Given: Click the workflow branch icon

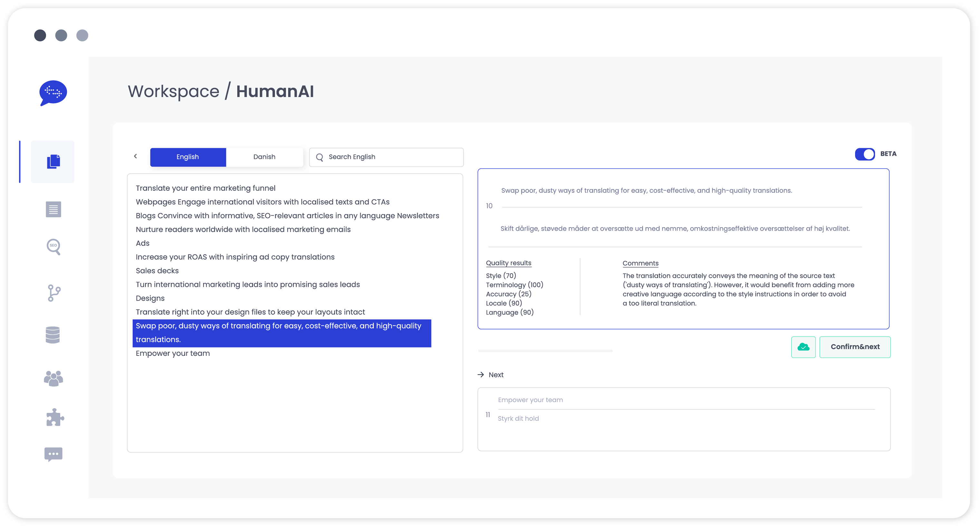Looking at the screenshot, I should pyautogui.click(x=54, y=293).
